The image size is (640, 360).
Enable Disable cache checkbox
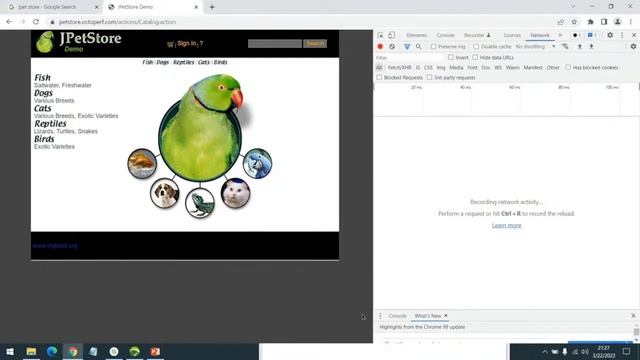coord(476,47)
